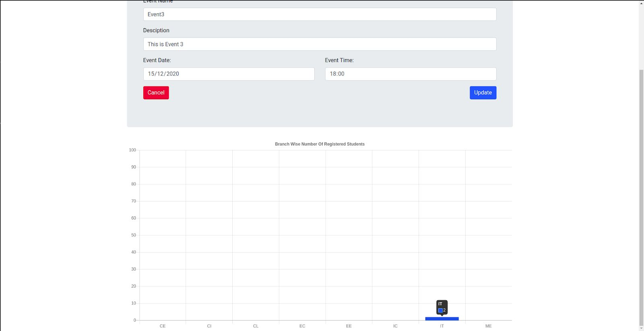This screenshot has width=644, height=331.
Task: Click the scrollbar up arrow
Action: [x=641, y=3]
